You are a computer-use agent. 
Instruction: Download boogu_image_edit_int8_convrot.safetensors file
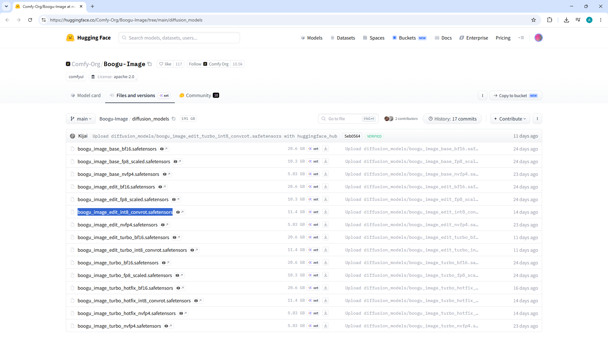point(326,212)
